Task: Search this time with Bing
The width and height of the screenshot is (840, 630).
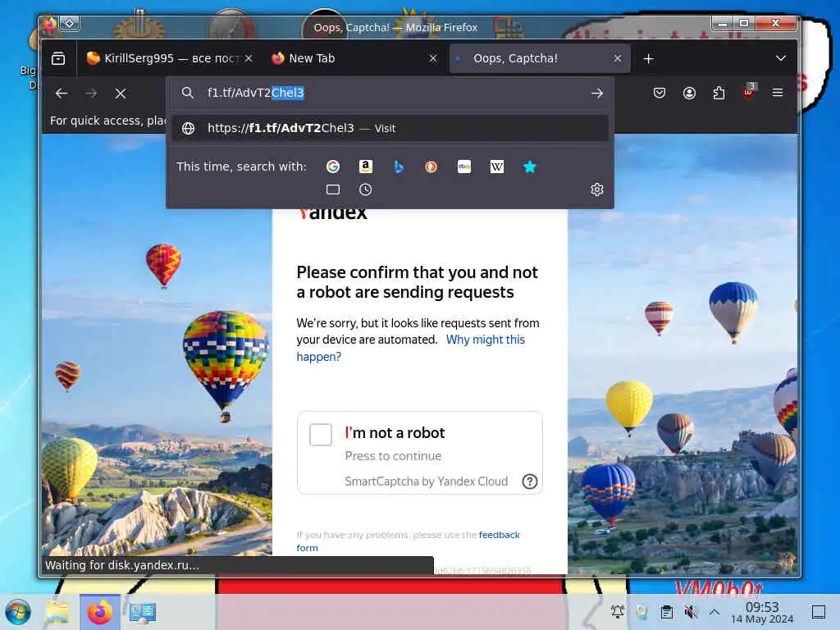Action: click(399, 167)
